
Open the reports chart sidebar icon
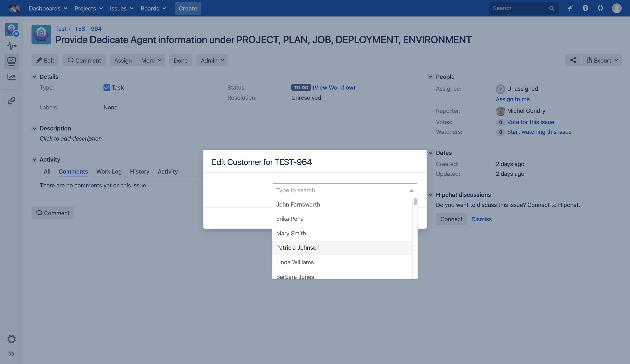pos(11,77)
